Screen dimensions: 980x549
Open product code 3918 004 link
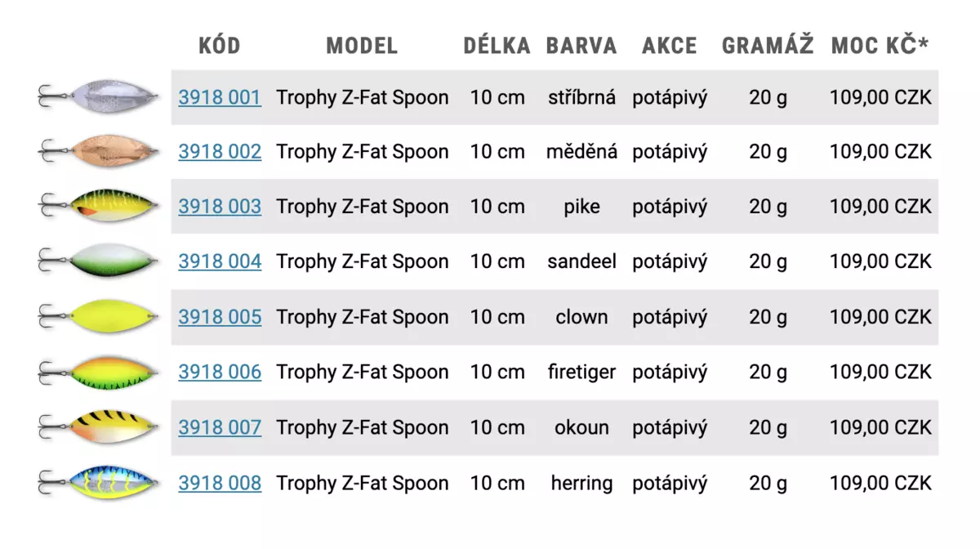pos(220,261)
